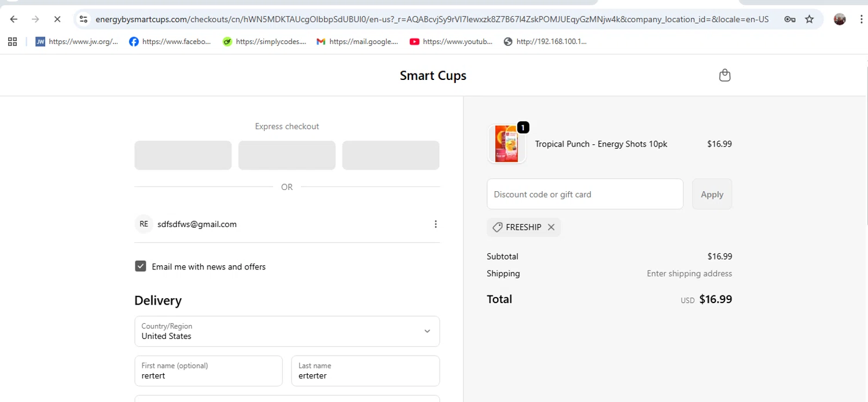Go back to the previous page

[14, 19]
